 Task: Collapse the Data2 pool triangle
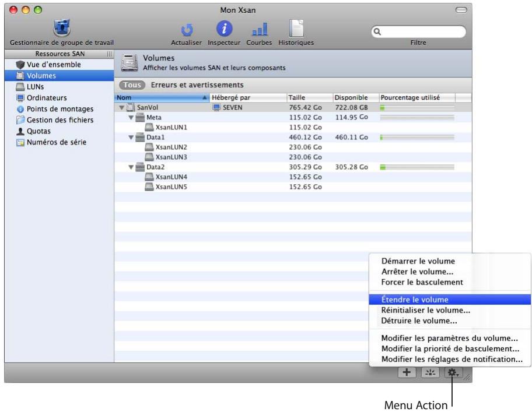(131, 167)
